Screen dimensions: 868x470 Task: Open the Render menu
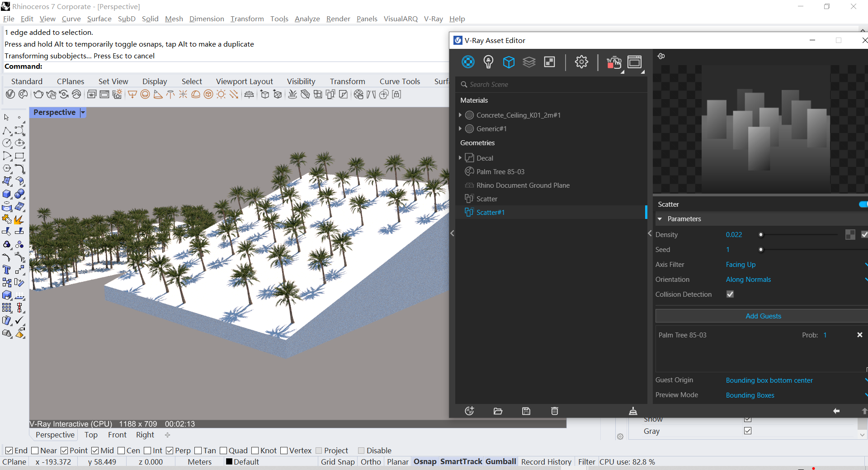tap(338, 19)
